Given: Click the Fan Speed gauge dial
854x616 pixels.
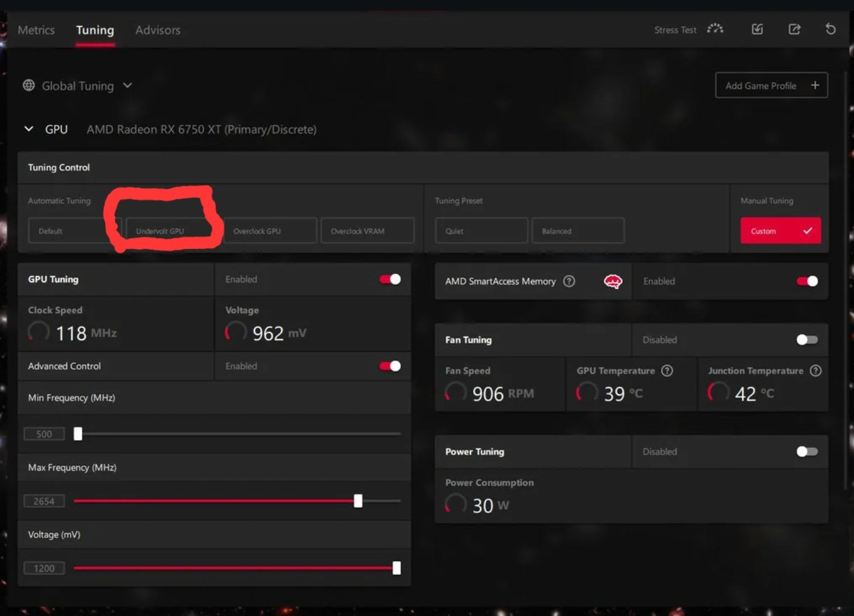Looking at the screenshot, I should [455, 392].
